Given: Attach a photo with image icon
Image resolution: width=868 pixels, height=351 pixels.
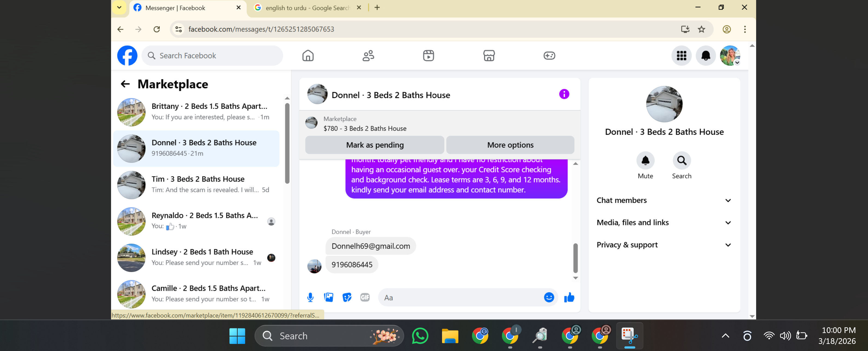Looking at the screenshot, I should point(329,297).
